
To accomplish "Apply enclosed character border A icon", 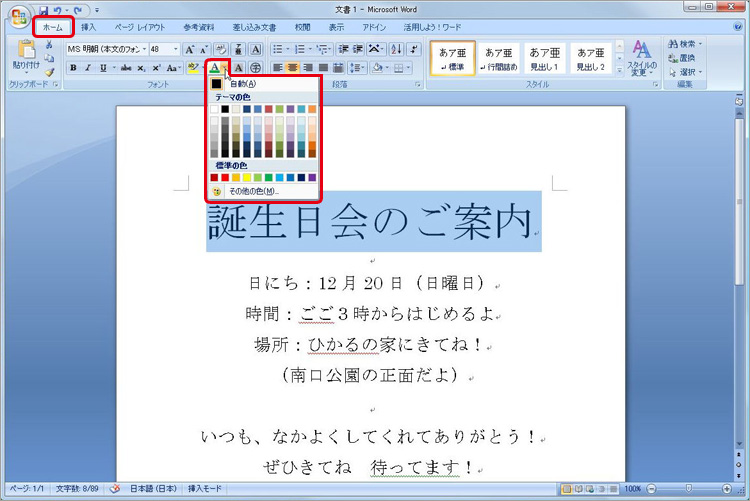I will coord(256,49).
